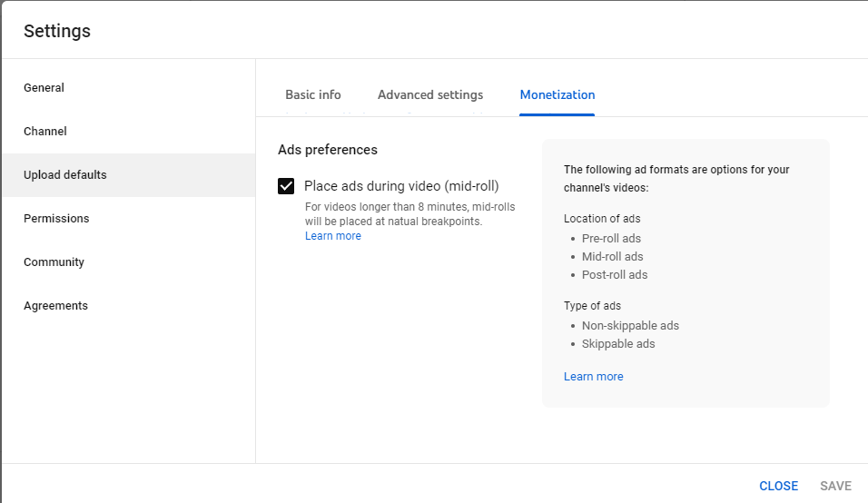Click the 'Place ads during video' label text
Screen dimensions: 868x503
click(401, 186)
